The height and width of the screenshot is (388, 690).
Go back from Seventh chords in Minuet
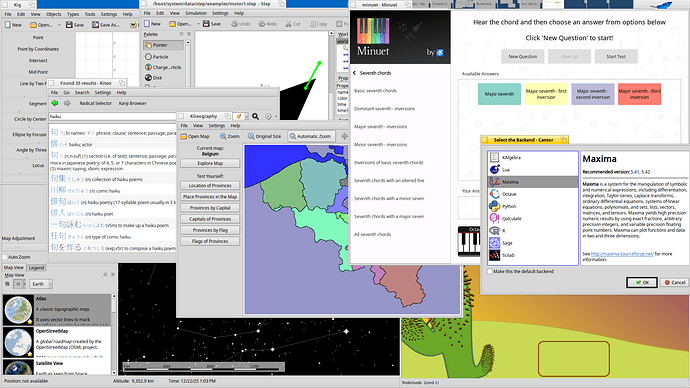pyautogui.click(x=354, y=73)
